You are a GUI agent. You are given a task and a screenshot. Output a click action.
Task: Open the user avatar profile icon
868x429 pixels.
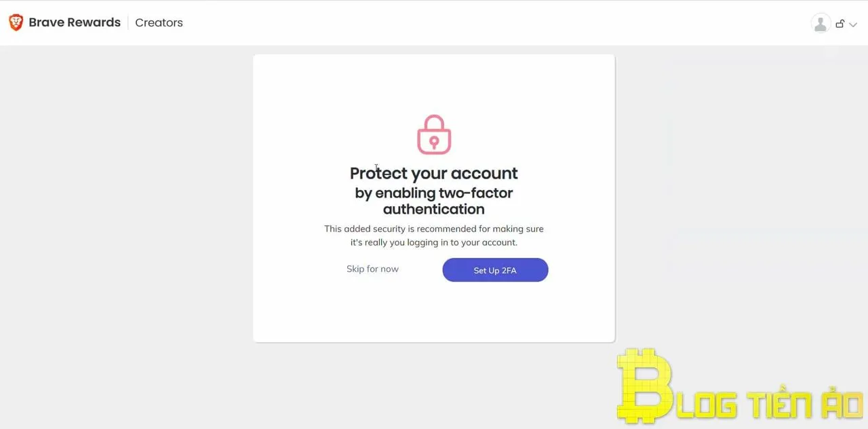[x=821, y=23]
